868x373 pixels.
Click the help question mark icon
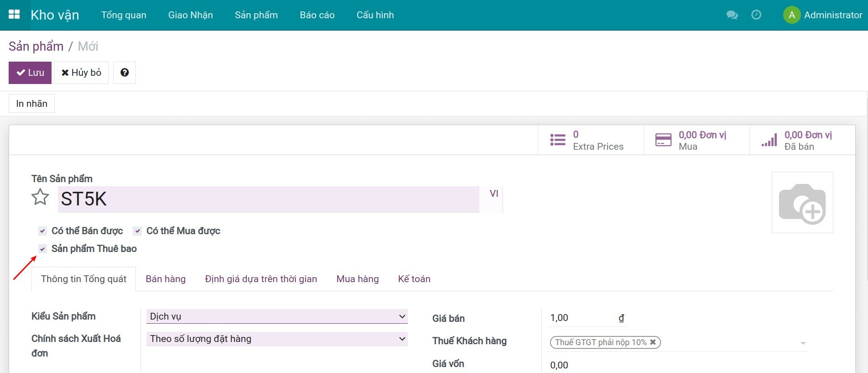(125, 73)
